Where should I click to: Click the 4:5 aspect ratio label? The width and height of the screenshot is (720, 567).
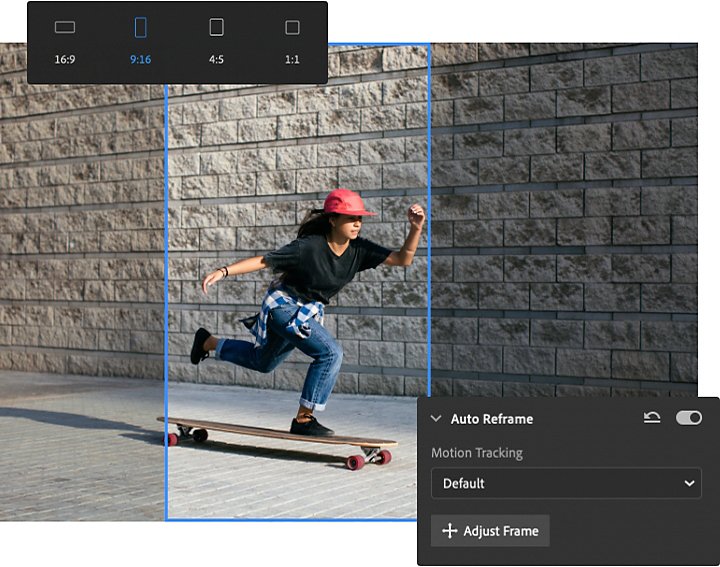pyautogui.click(x=216, y=60)
